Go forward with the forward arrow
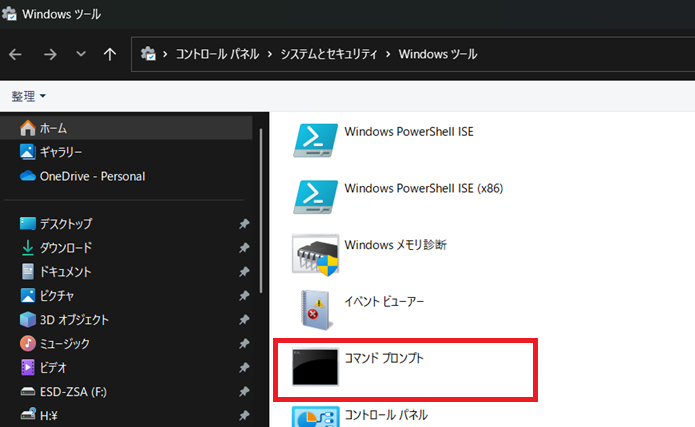Screen dimensions: 695x427 coord(50,55)
